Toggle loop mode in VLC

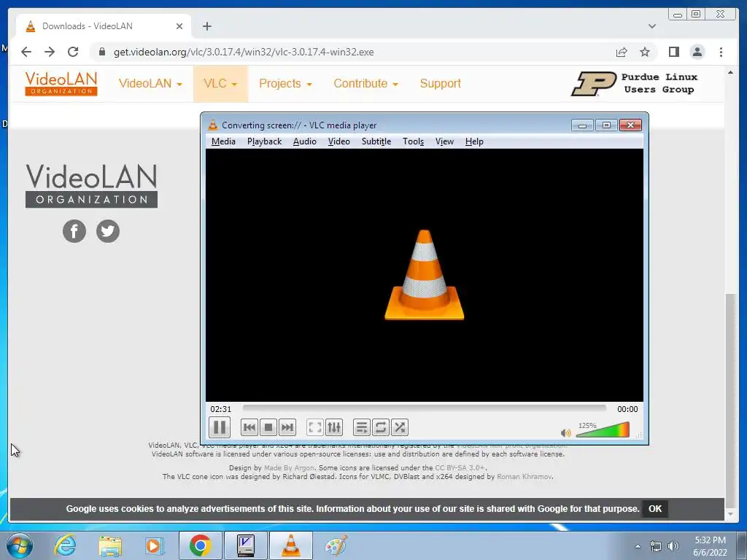(380, 427)
